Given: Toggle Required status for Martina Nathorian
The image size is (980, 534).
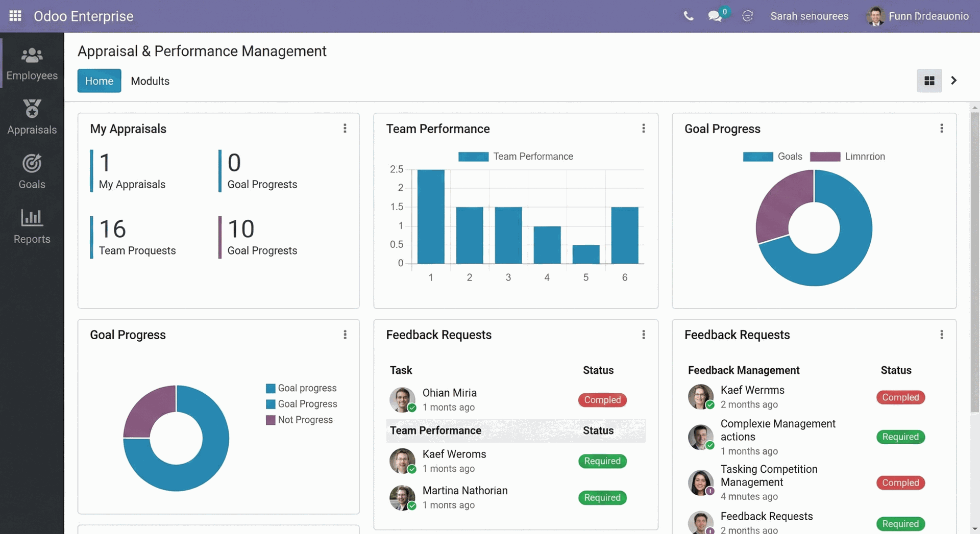Looking at the screenshot, I should [602, 498].
